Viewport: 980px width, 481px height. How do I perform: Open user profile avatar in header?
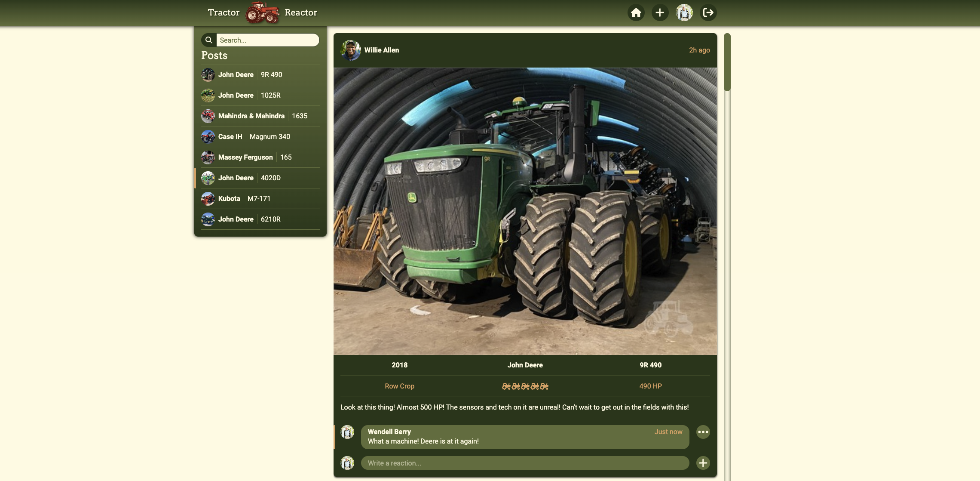(x=684, y=13)
